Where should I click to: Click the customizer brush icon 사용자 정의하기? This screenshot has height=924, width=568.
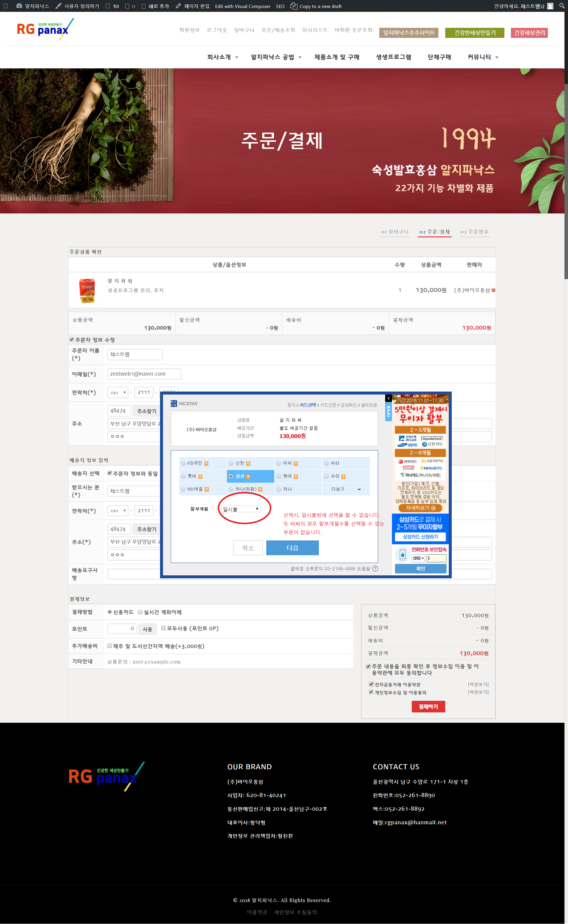pos(58,6)
